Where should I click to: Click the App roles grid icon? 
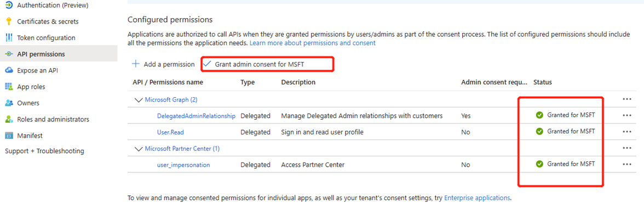(9, 87)
